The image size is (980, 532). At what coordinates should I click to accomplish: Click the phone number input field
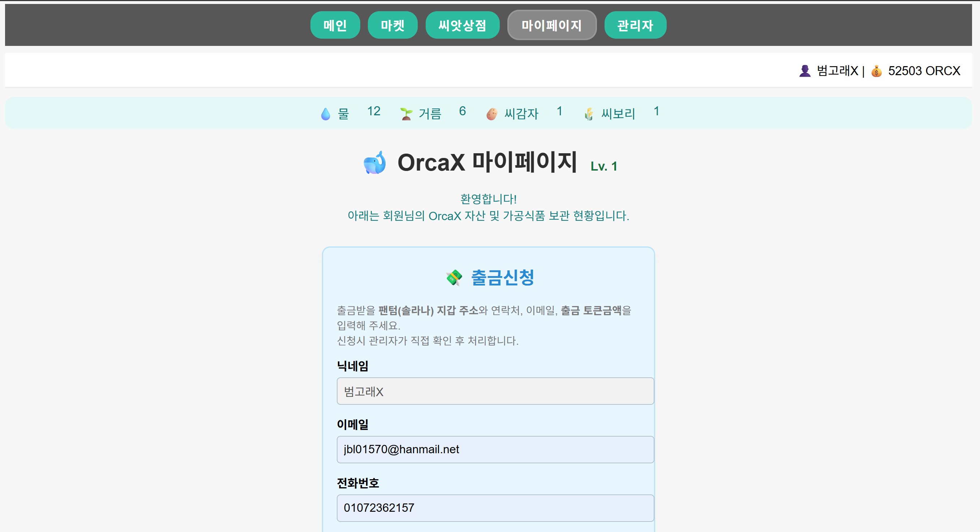coord(495,508)
